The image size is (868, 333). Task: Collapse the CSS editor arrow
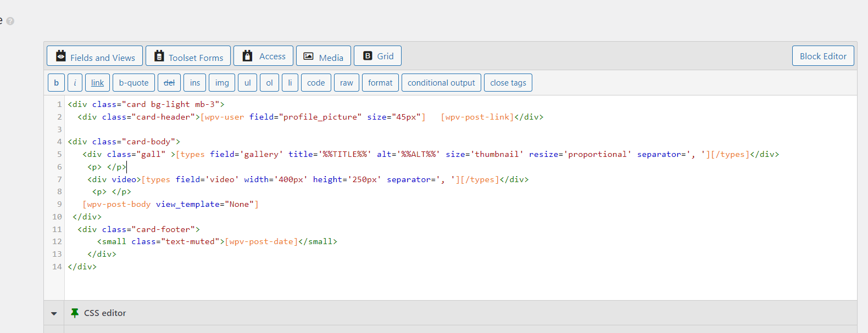click(x=54, y=313)
